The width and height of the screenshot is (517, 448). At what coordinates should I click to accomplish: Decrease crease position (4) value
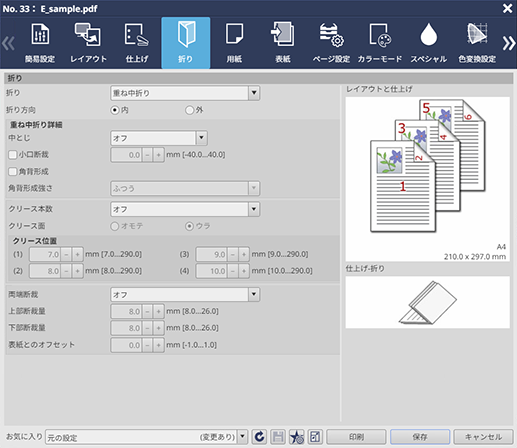click(233, 271)
